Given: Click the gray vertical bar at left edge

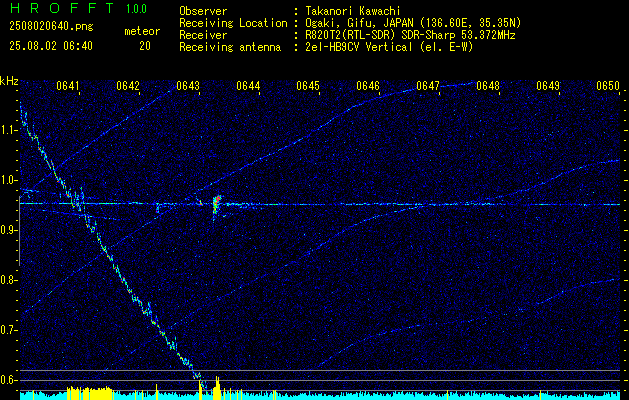Looking at the screenshot, I should click(x=19, y=231).
